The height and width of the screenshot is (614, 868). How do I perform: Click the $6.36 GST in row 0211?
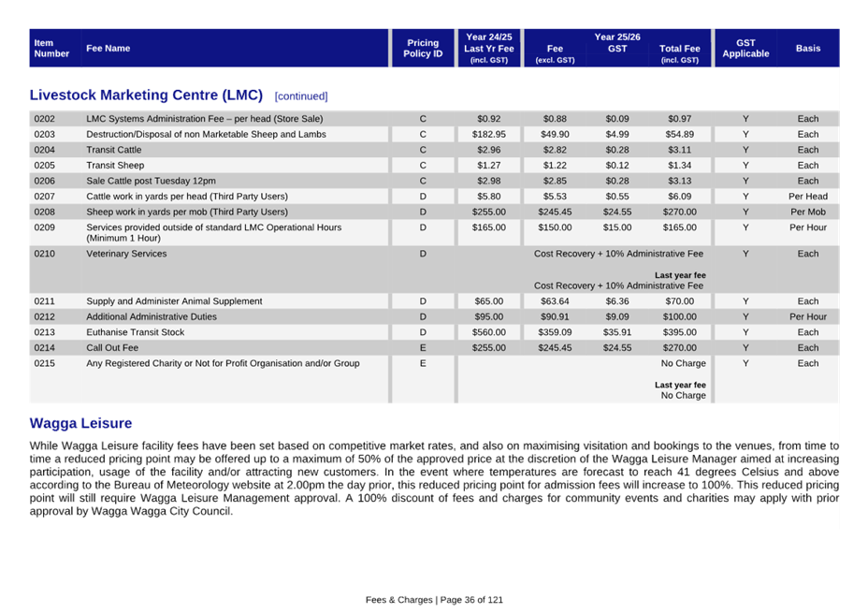(x=617, y=300)
